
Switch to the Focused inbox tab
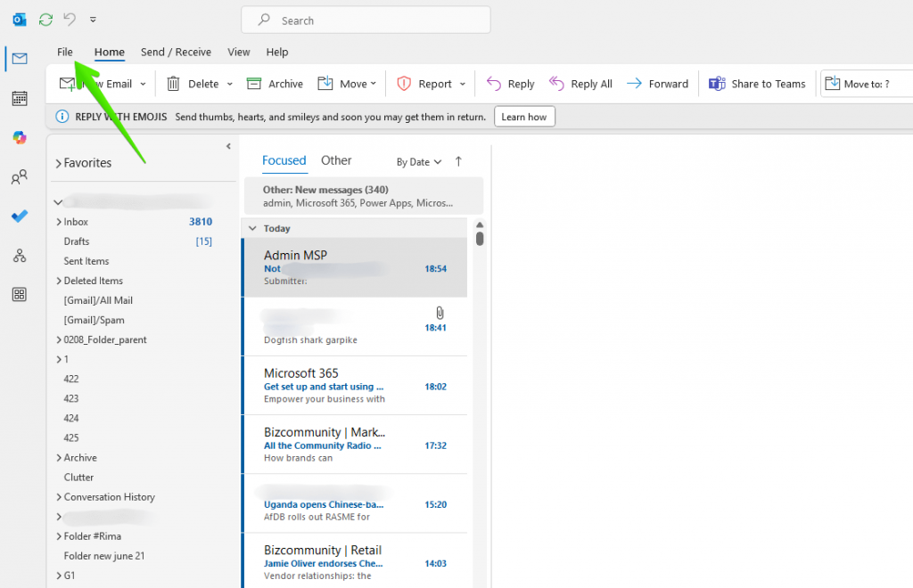(x=284, y=160)
